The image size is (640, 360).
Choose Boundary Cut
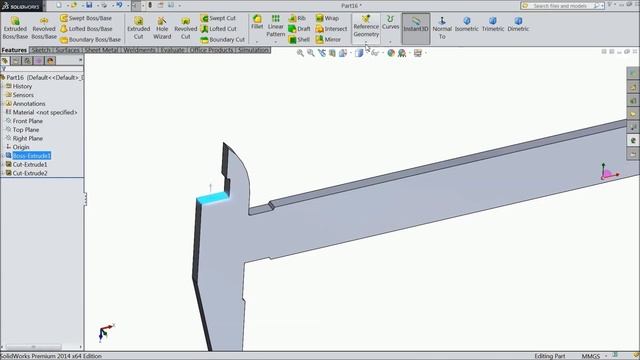222,40
